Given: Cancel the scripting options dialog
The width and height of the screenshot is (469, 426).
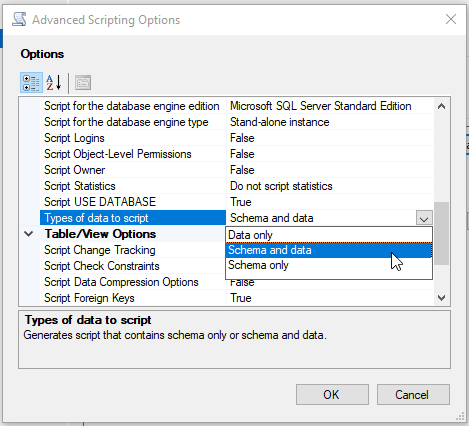Looking at the screenshot, I should pyautogui.click(x=413, y=395).
